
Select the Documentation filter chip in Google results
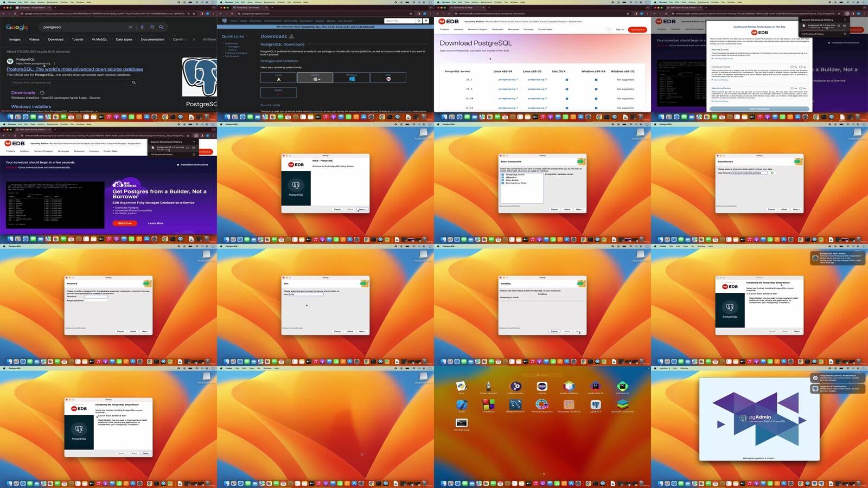[152, 39]
